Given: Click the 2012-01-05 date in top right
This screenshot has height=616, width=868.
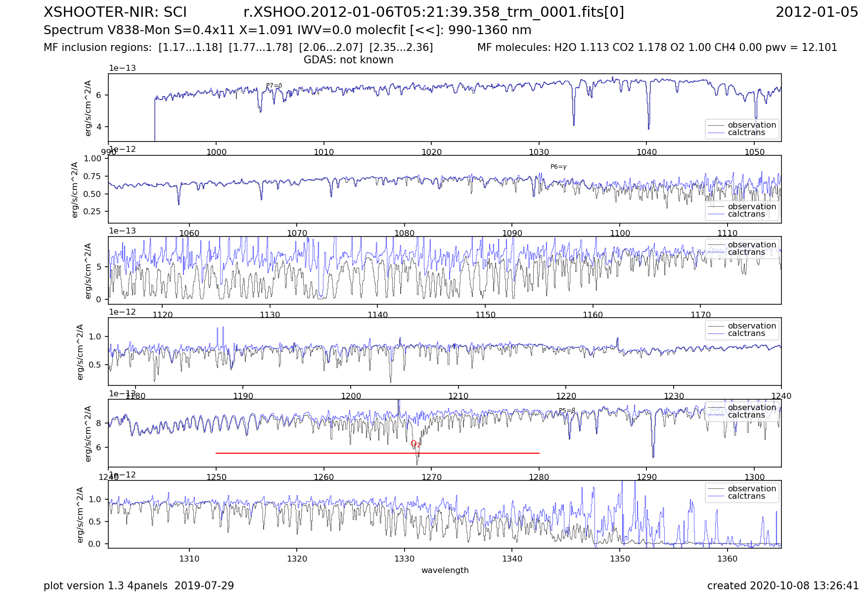Looking at the screenshot, I should point(817,12).
